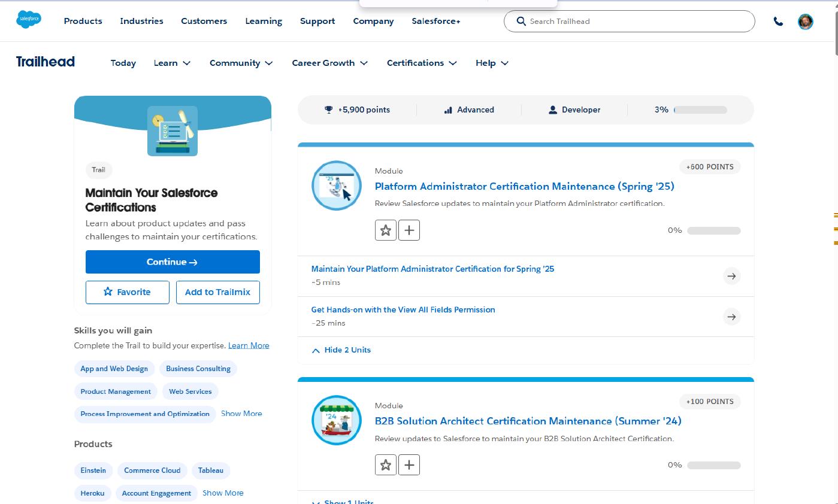Click the phone contact icon
838x504 pixels.
coord(778,21)
